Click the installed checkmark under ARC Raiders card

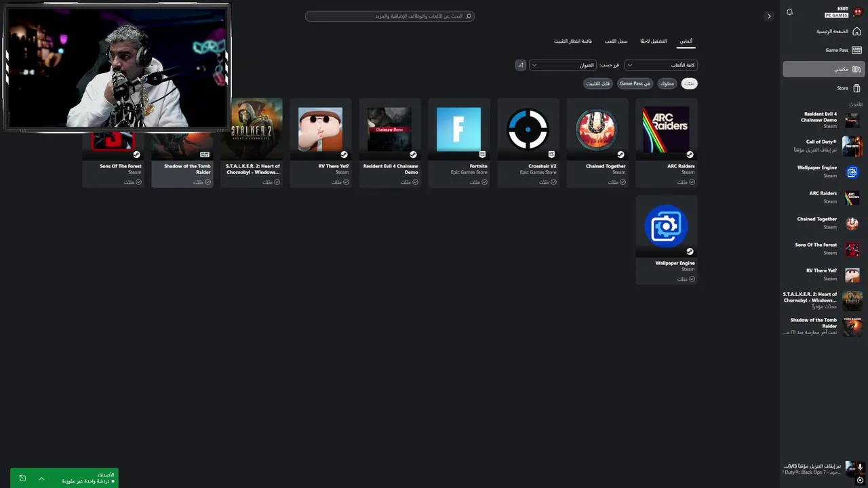click(x=692, y=182)
